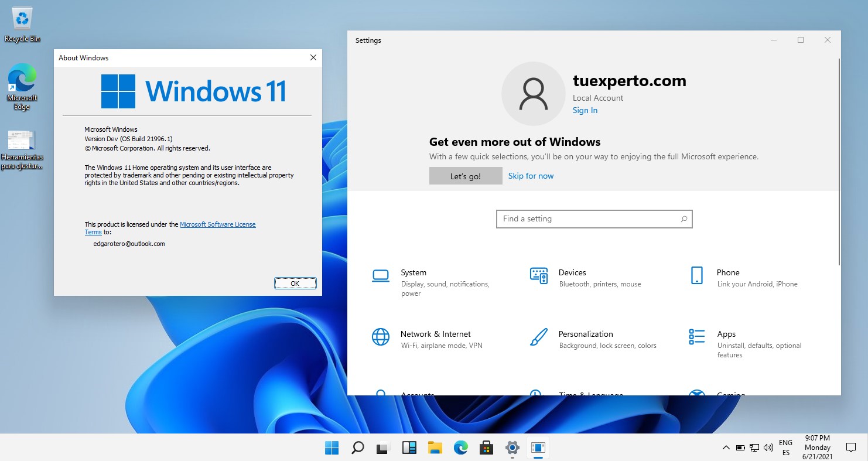Click the Let's go! button
Screen dimensions: 868x461
(x=465, y=176)
